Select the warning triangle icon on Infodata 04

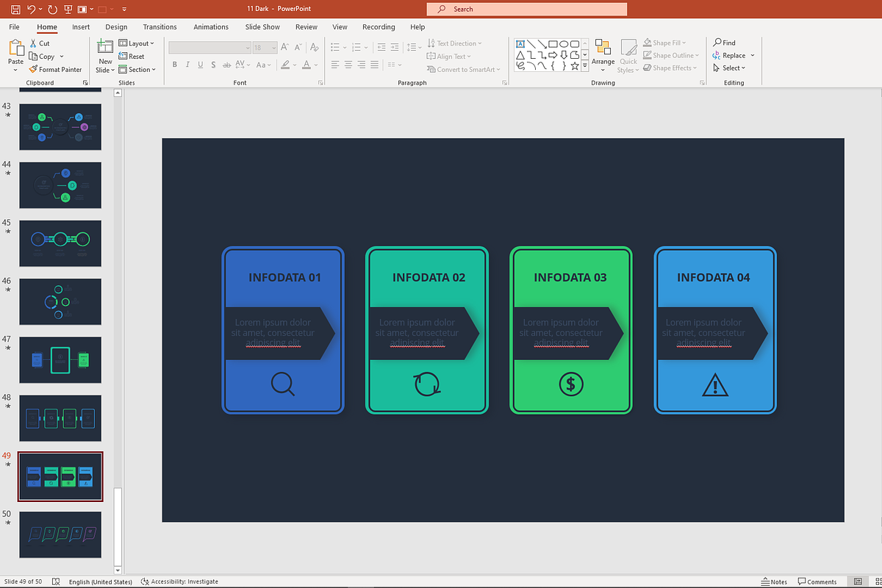tap(715, 384)
